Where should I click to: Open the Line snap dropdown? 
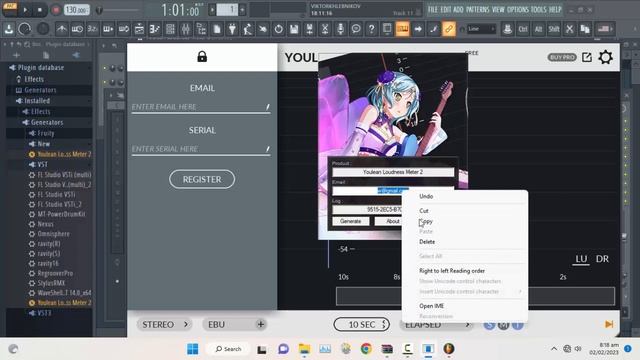coord(480,29)
